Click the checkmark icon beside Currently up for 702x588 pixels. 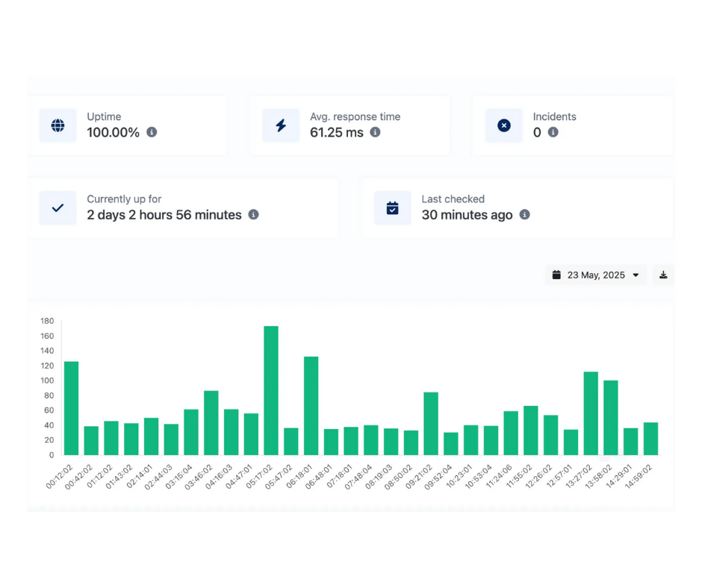click(x=58, y=208)
